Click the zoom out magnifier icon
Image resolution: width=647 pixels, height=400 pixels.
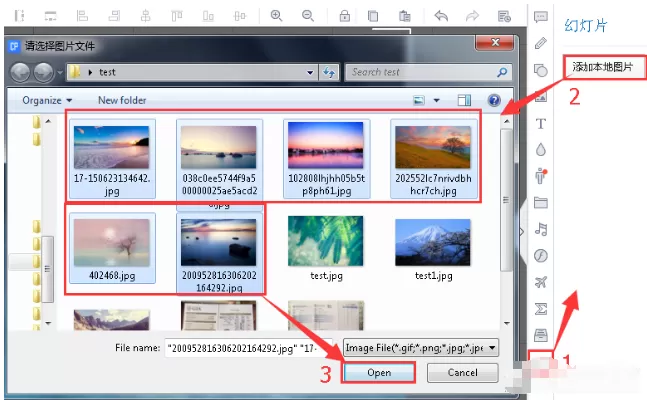[x=307, y=16]
